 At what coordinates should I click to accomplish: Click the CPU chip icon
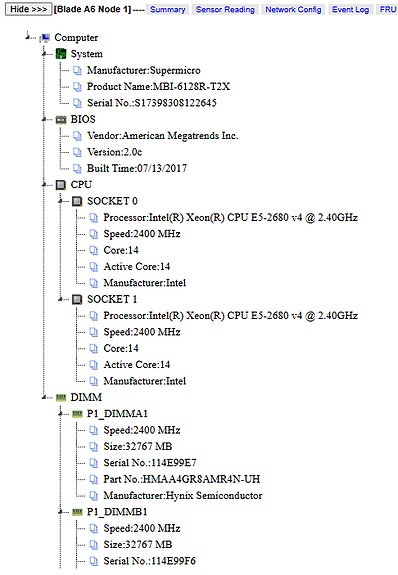(61, 185)
